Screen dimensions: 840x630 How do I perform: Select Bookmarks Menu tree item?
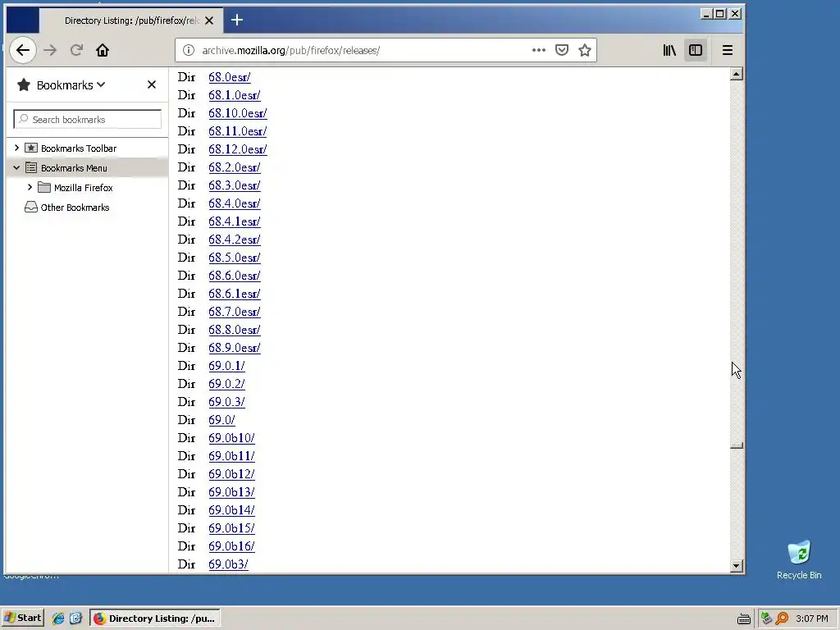pyautogui.click(x=74, y=168)
